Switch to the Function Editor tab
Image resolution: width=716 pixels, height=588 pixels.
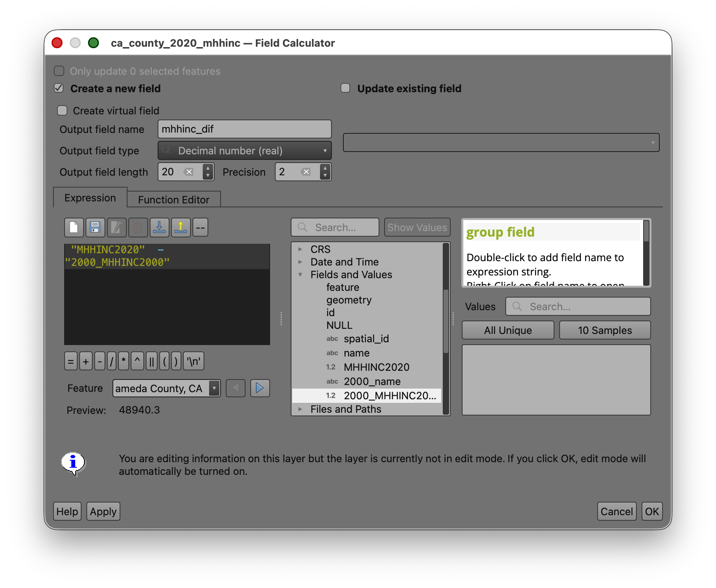pyautogui.click(x=173, y=200)
